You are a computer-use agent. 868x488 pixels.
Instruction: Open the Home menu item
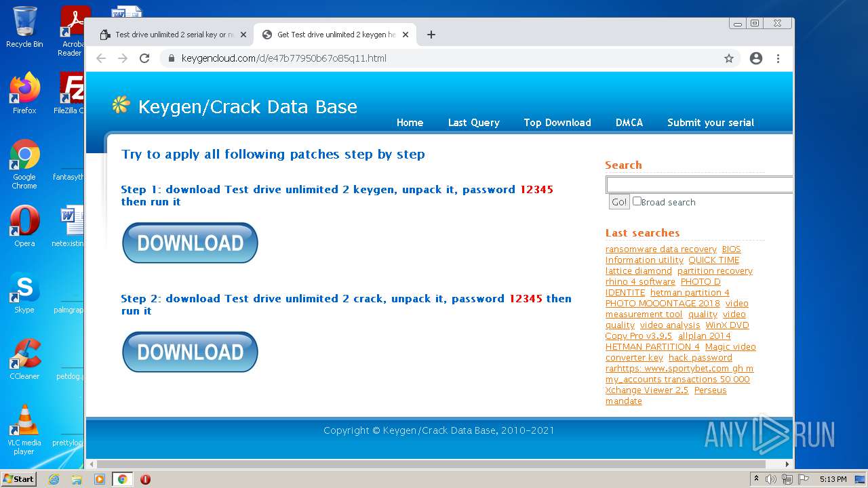(410, 123)
